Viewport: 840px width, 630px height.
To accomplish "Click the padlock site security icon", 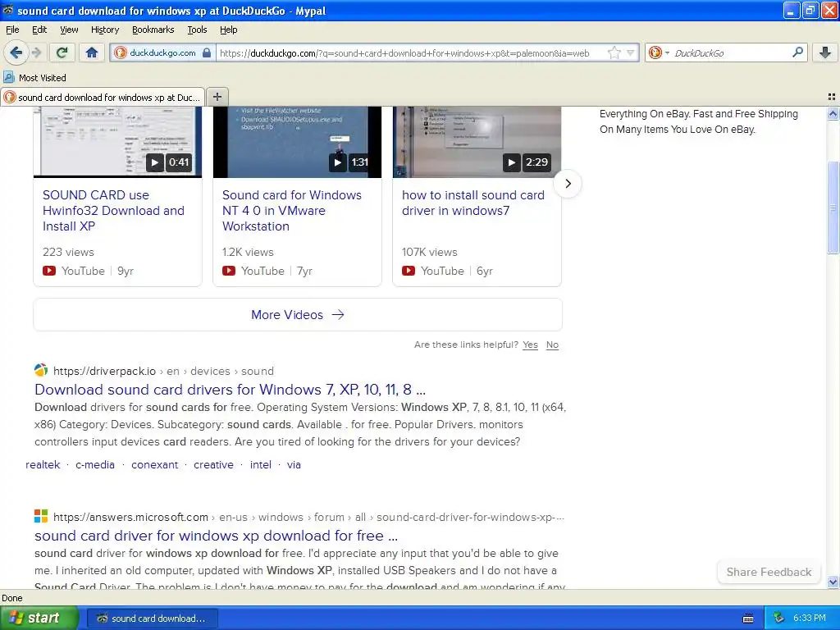I will (206, 52).
